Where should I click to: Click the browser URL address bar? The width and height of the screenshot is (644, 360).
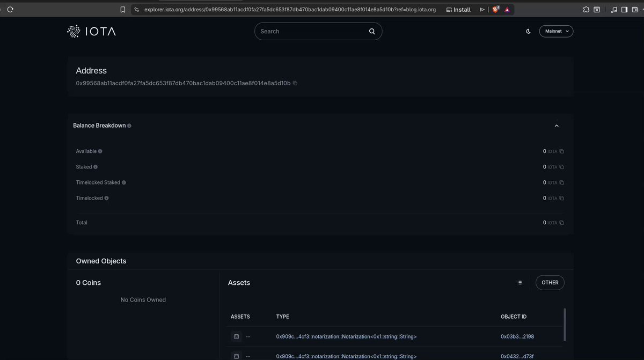(x=290, y=10)
